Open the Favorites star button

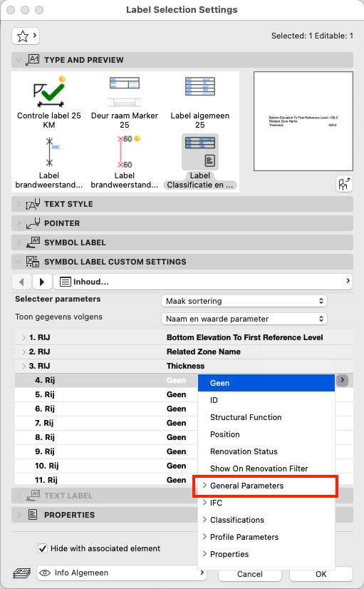tap(26, 36)
